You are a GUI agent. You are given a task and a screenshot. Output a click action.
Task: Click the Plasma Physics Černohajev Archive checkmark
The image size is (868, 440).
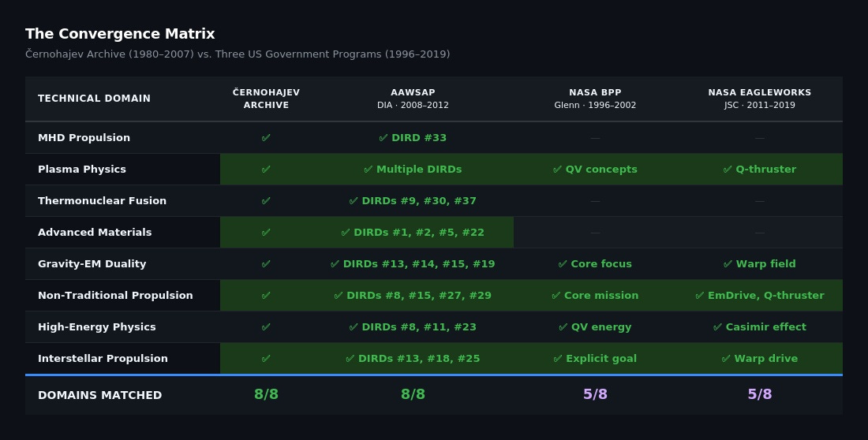[266, 170]
